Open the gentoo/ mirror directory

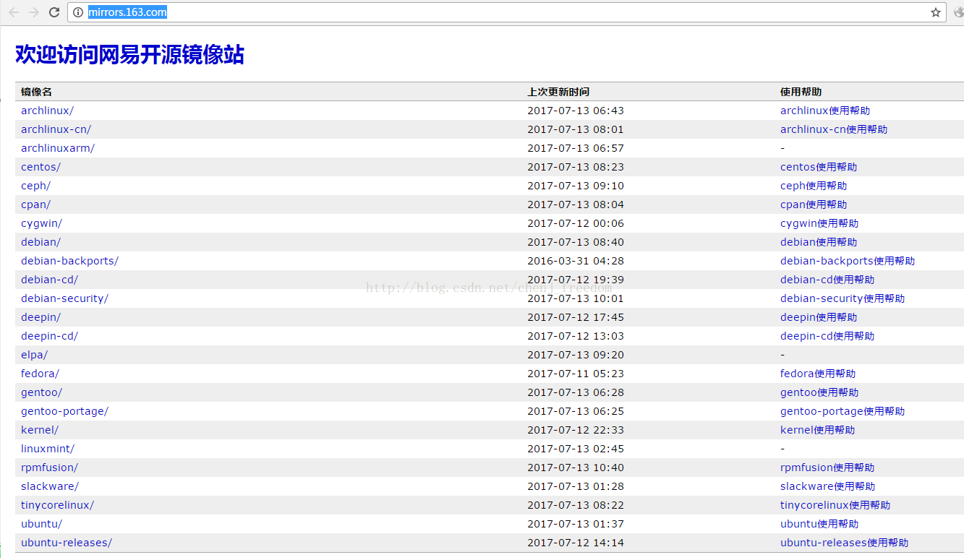[41, 392]
